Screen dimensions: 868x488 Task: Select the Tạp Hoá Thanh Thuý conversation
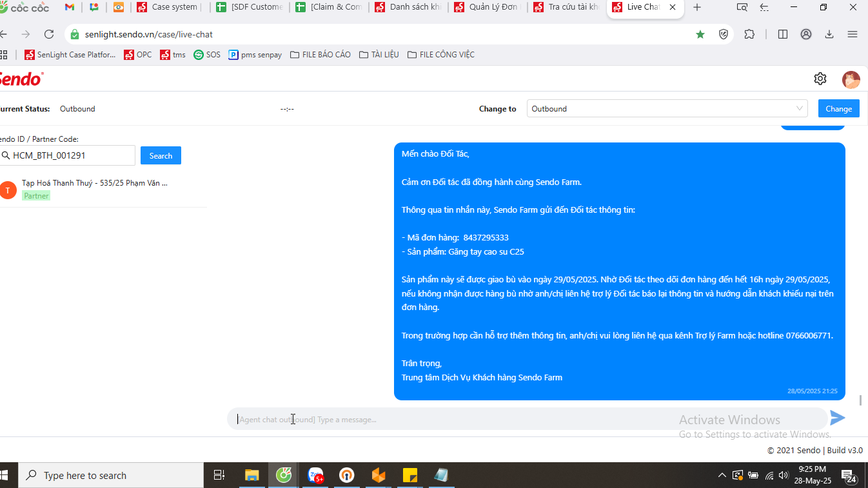click(103, 190)
